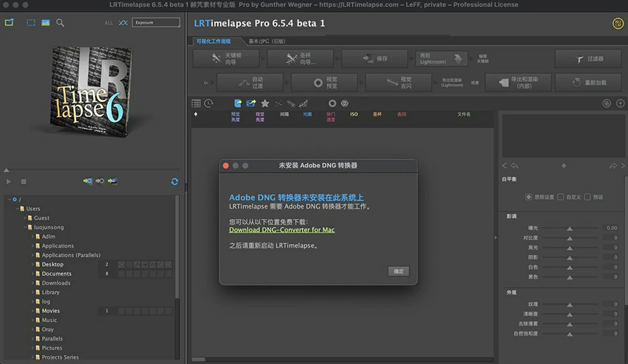This screenshot has width=628, height=364.
Task: Click the 保存 save button
Action: pos(375,59)
